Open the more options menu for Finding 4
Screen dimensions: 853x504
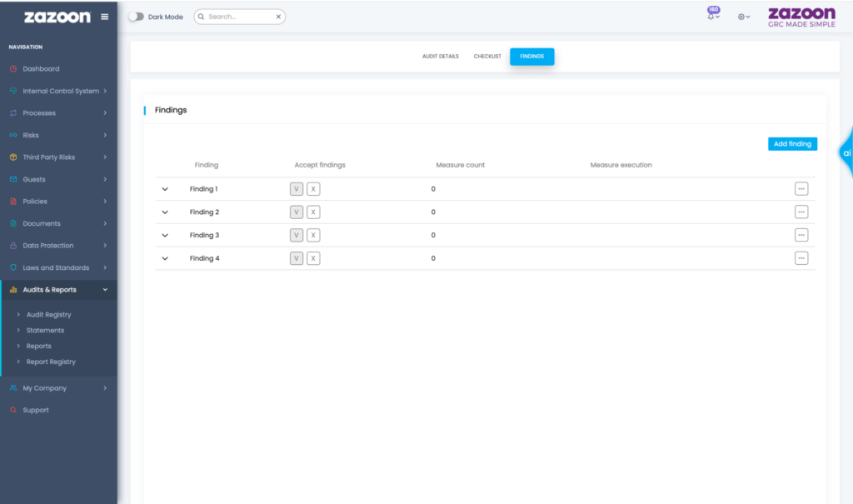pyautogui.click(x=801, y=258)
